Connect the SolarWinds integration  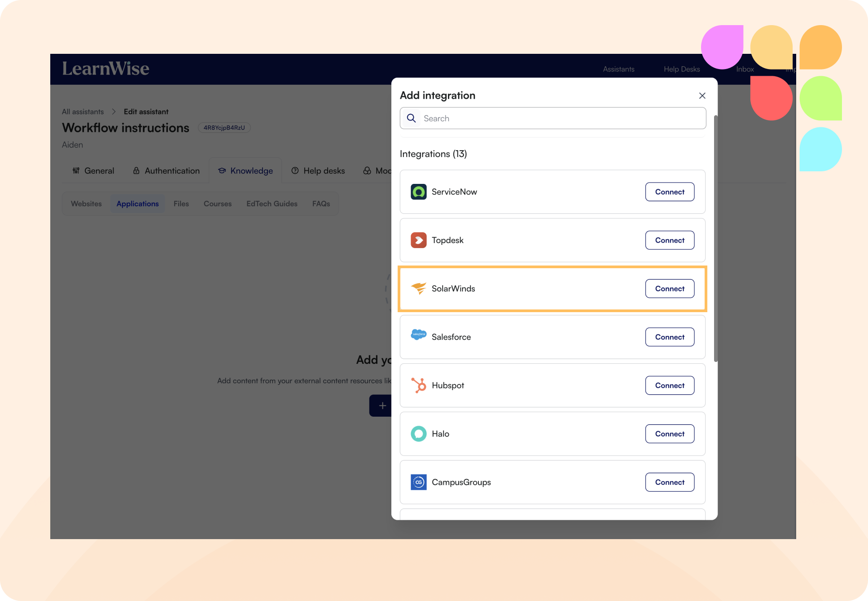[669, 289]
